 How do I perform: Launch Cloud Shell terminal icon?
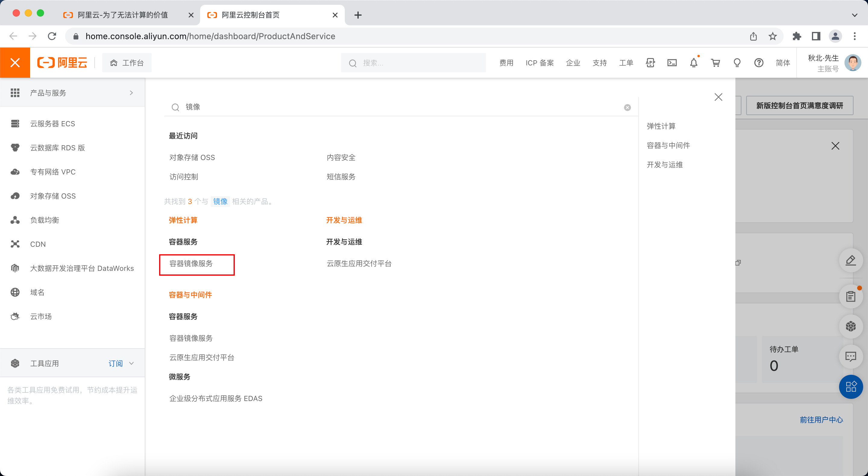point(672,63)
